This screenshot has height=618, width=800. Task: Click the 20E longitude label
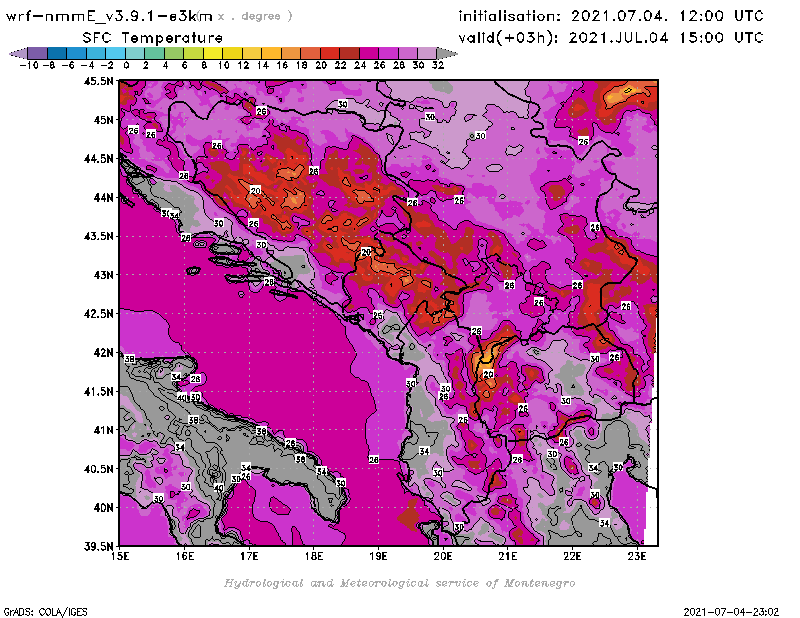click(443, 556)
